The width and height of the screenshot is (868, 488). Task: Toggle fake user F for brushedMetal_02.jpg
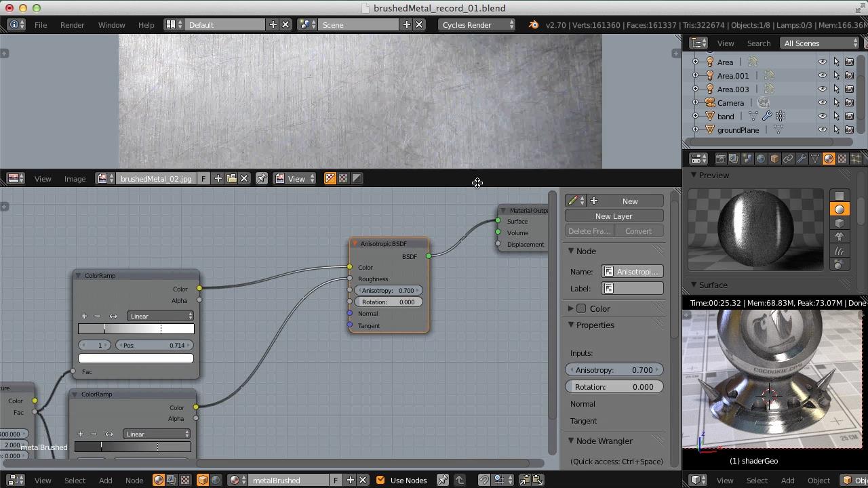point(203,178)
